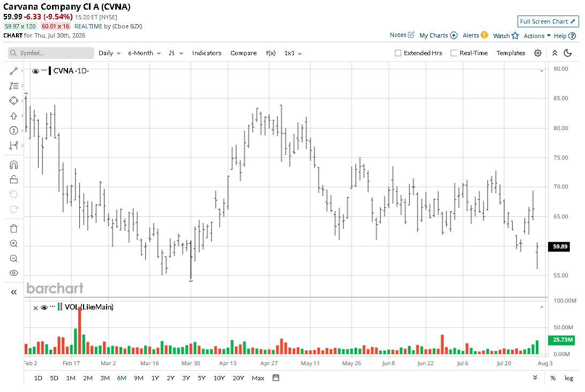Image resolution: width=585 pixels, height=392 pixels.
Task: Open Notes for this chart
Action: pyautogui.click(x=402, y=35)
